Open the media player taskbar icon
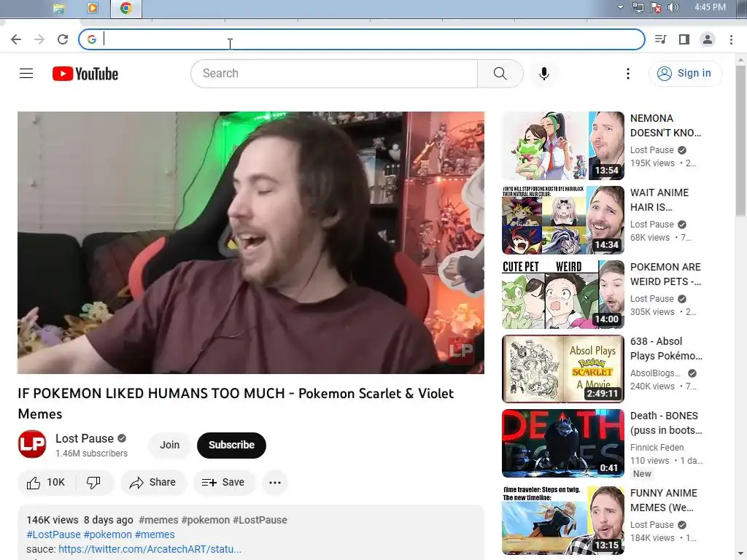747x560 pixels. pos(93,8)
